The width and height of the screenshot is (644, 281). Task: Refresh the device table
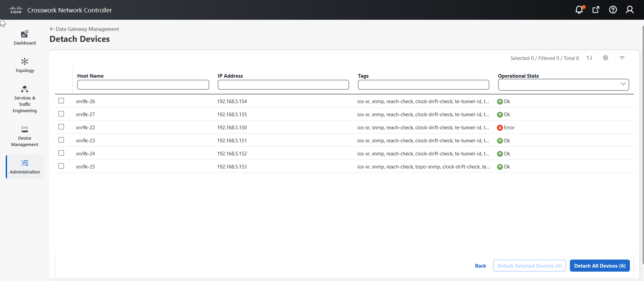589,58
